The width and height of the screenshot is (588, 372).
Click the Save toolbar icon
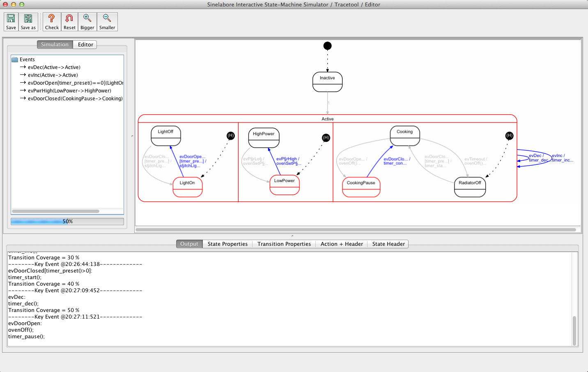click(11, 21)
